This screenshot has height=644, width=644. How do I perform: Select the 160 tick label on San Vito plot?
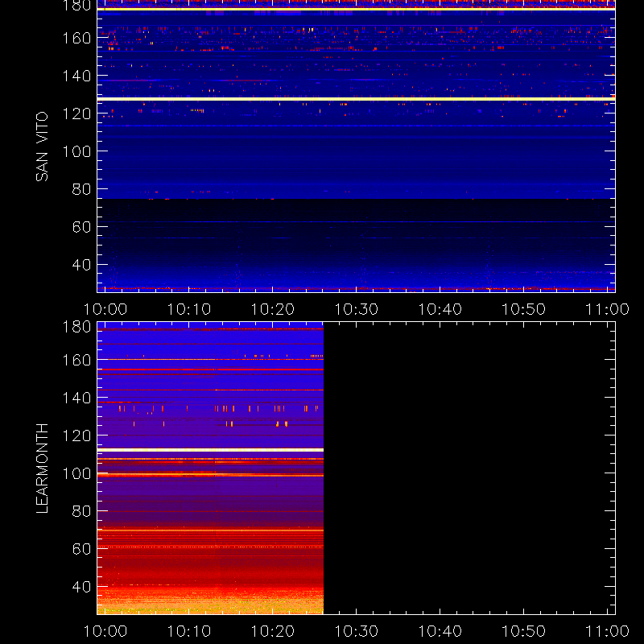pyautogui.click(x=76, y=38)
